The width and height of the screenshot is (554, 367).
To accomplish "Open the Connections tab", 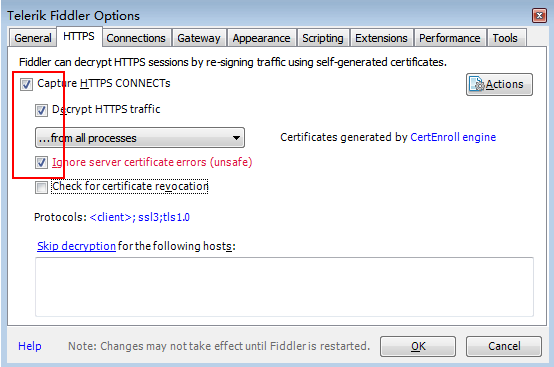I will tap(136, 38).
